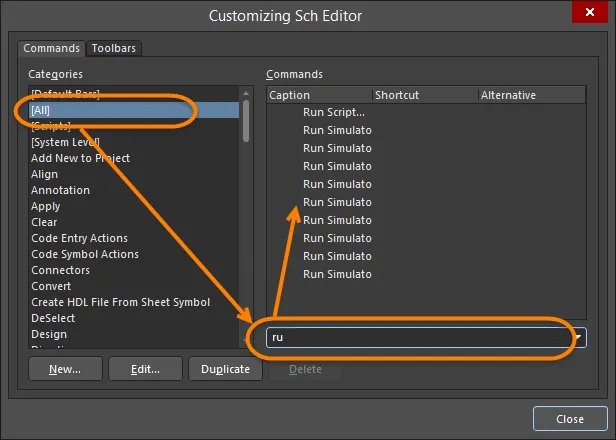Screen dimensions: 616x440
Task: Click the New... button
Action: pyautogui.click(x=65, y=369)
